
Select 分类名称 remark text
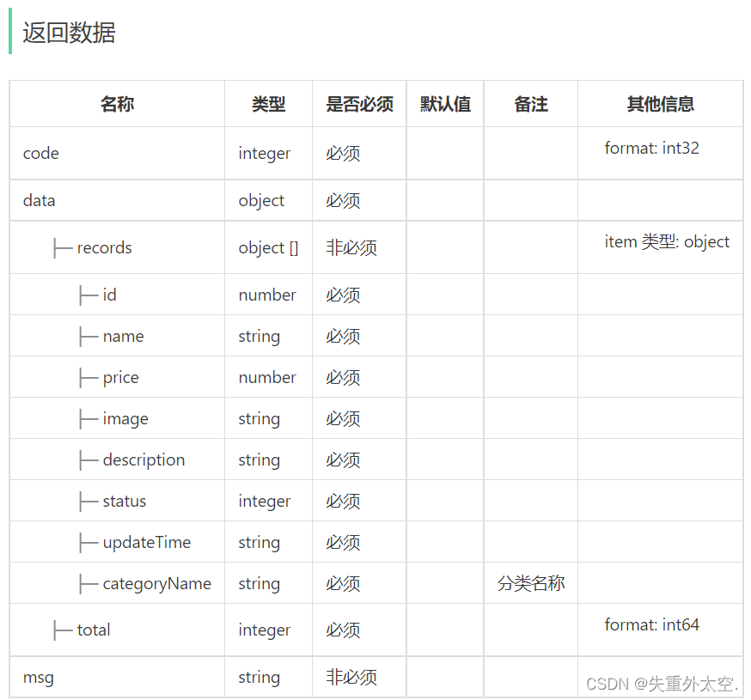pos(531,583)
